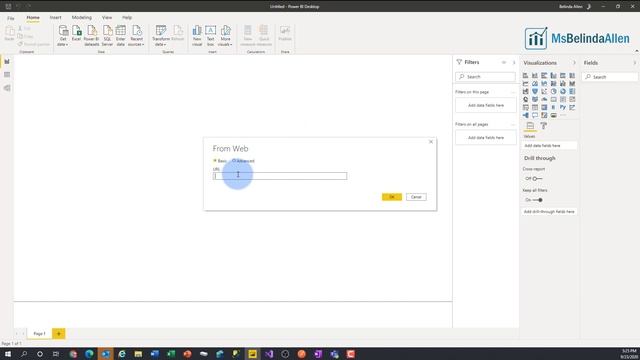Confirm the From Web dialog with OK
The width and height of the screenshot is (640, 360).
392,197
